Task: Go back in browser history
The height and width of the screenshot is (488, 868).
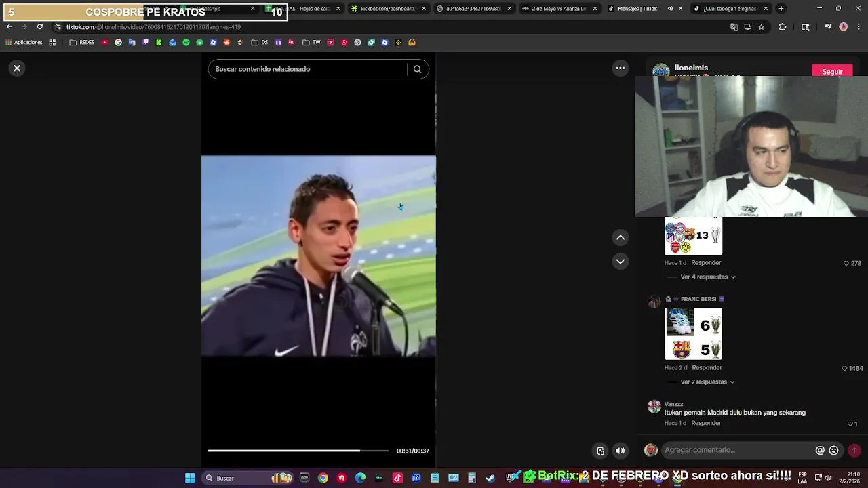Action: [9, 27]
